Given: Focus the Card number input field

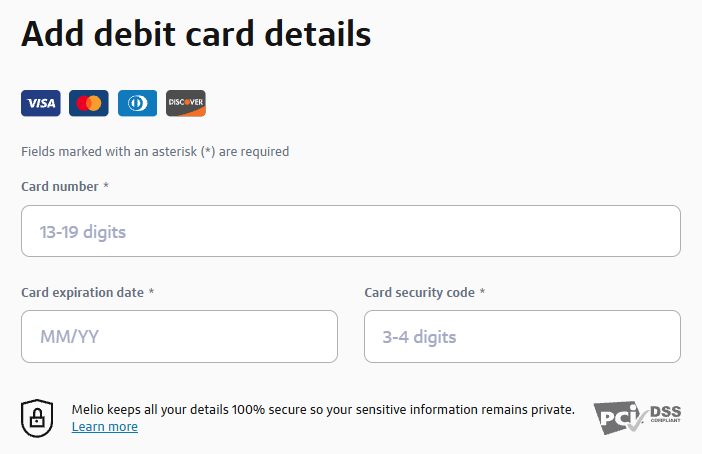Looking at the screenshot, I should [x=350, y=232].
